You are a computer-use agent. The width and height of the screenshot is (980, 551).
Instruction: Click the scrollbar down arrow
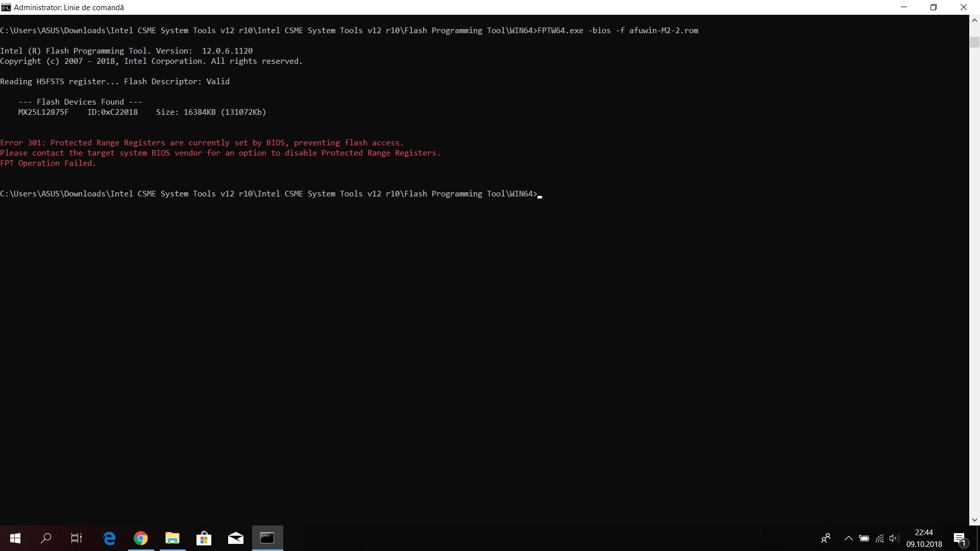tap(974, 520)
